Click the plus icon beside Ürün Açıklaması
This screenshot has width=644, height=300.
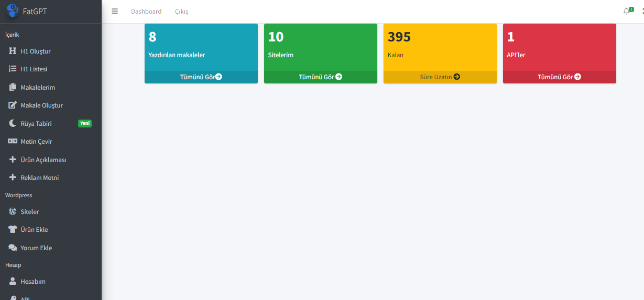[13, 159]
